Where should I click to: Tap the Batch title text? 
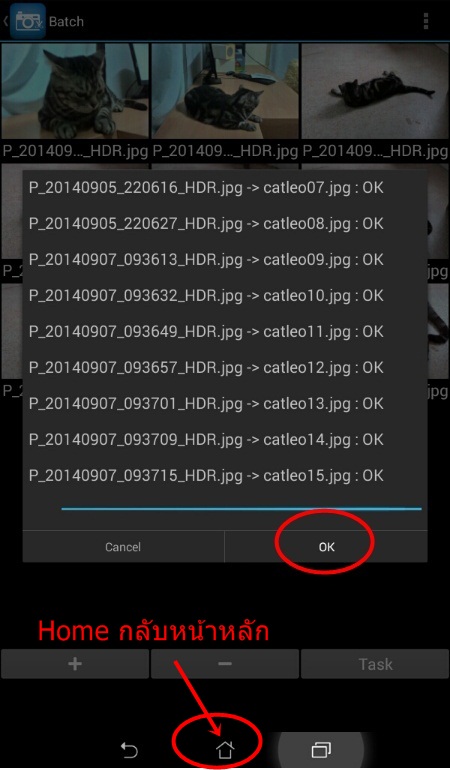pos(66,22)
